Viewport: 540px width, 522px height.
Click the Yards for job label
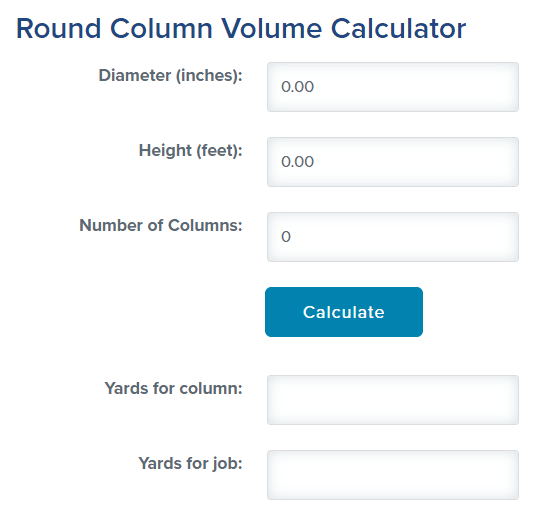coord(190,463)
